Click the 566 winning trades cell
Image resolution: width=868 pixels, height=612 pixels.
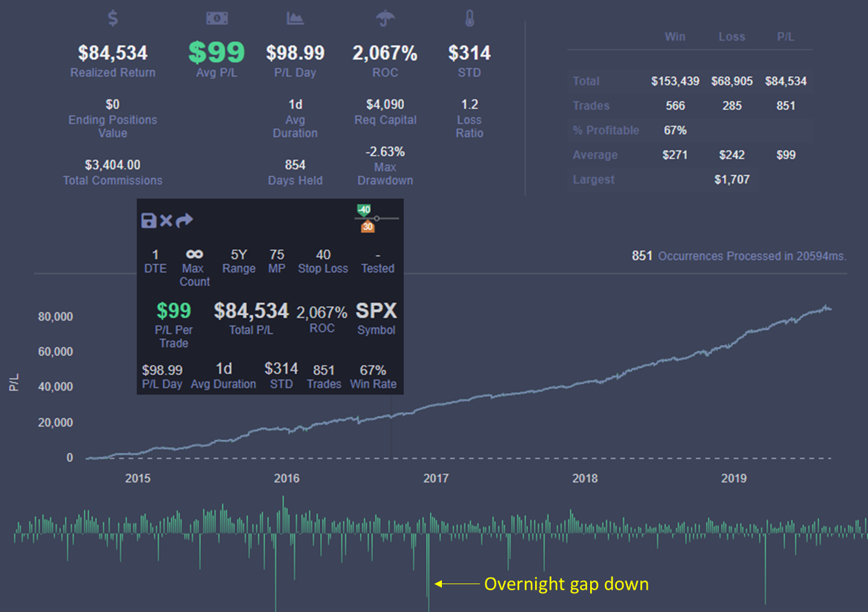click(x=675, y=106)
